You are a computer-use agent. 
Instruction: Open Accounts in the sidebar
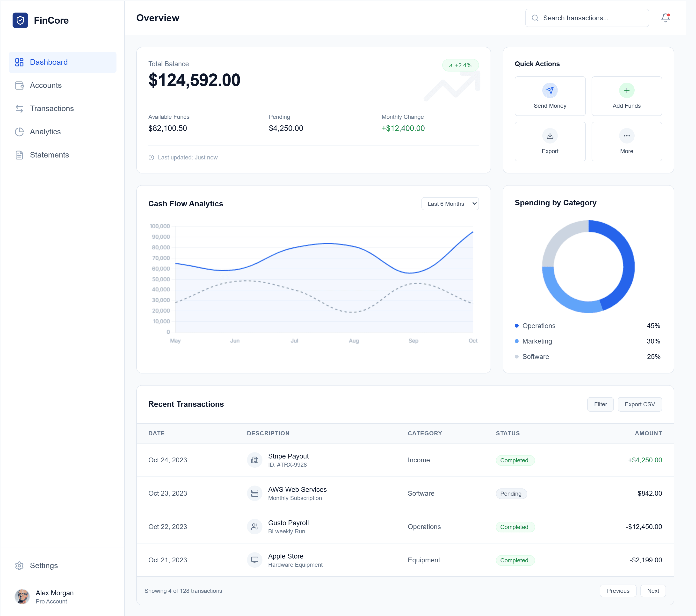click(x=46, y=86)
